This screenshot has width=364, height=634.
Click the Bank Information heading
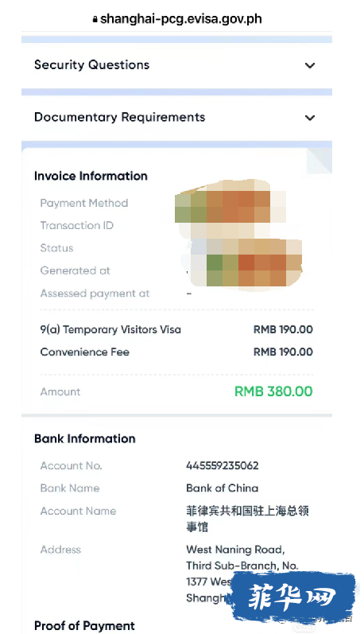point(85,438)
